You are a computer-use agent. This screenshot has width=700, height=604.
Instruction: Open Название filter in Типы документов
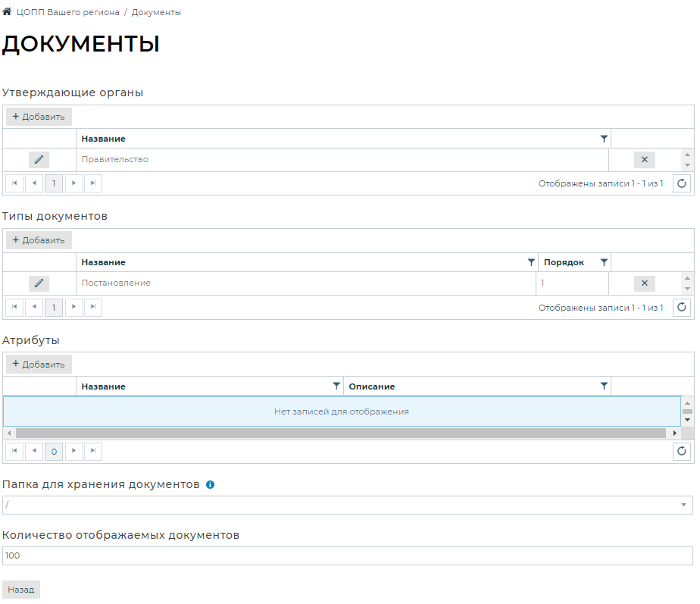tap(531, 262)
